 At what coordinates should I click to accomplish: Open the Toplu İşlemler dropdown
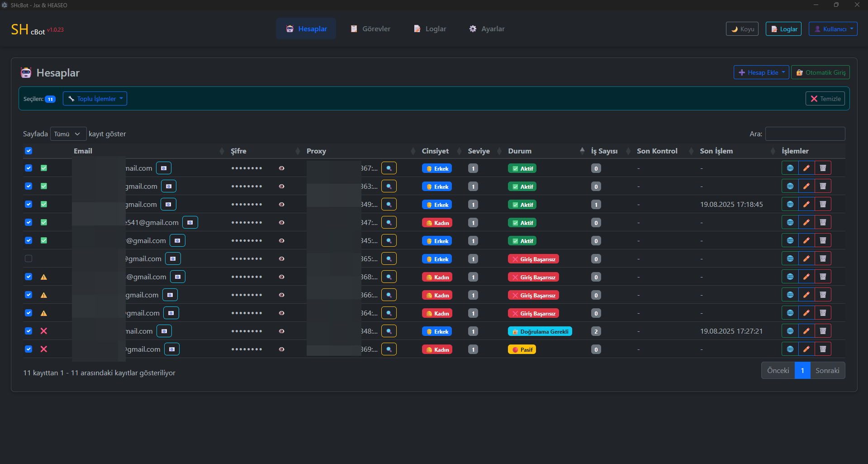coord(95,99)
